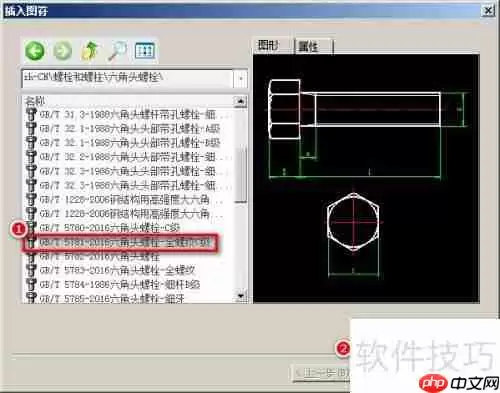Select GB/T 5783-2016 六角头螺栓-全螺纹
The width and height of the screenshot is (500, 393).
coord(117,270)
